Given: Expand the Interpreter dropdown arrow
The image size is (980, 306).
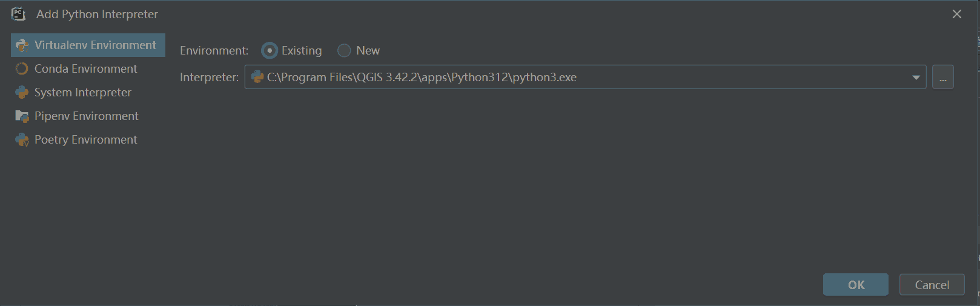Looking at the screenshot, I should [916, 78].
